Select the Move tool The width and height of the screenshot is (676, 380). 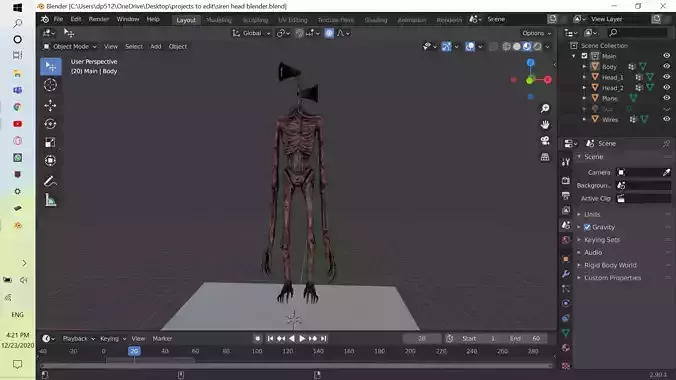[x=50, y=105]
